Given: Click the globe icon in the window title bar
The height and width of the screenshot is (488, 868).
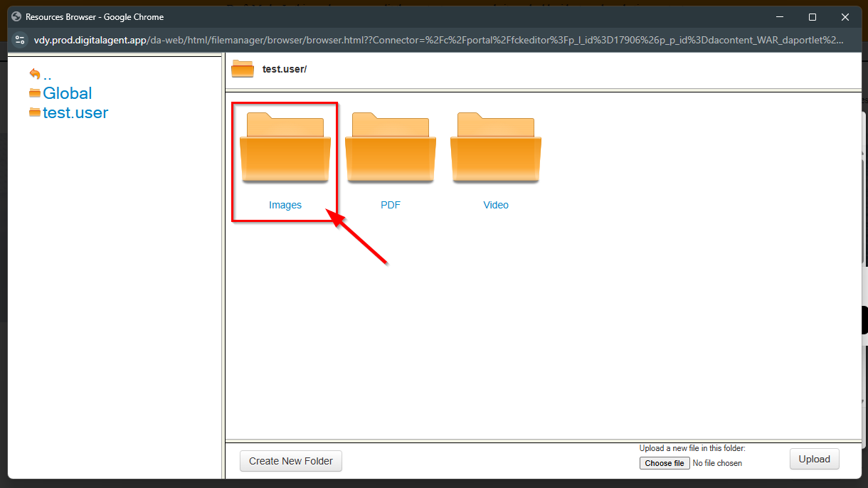Looking at the screenshot, I should (17, 16).
